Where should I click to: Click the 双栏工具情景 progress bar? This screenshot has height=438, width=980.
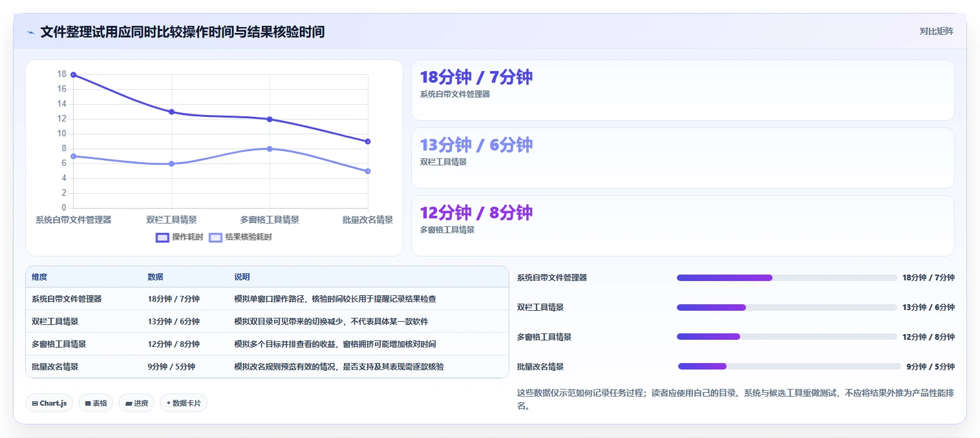(787, 308)
